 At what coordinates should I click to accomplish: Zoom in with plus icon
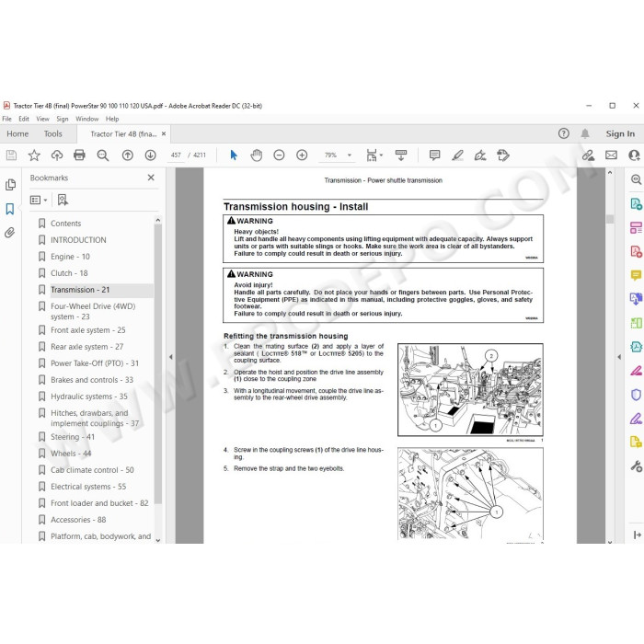(x=302, y=155)
